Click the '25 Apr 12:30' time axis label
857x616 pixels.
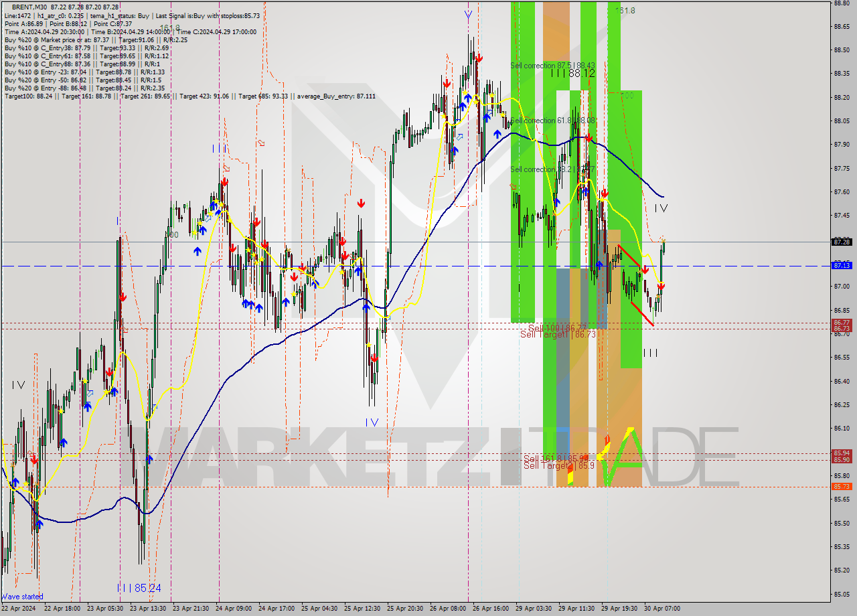(x=362, y=609)
